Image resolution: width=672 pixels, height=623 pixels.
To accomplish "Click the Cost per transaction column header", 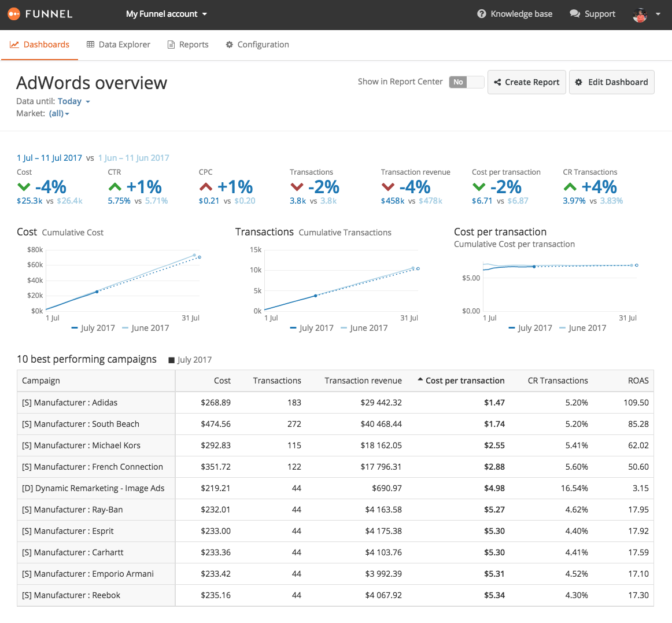I will point(464,381).
